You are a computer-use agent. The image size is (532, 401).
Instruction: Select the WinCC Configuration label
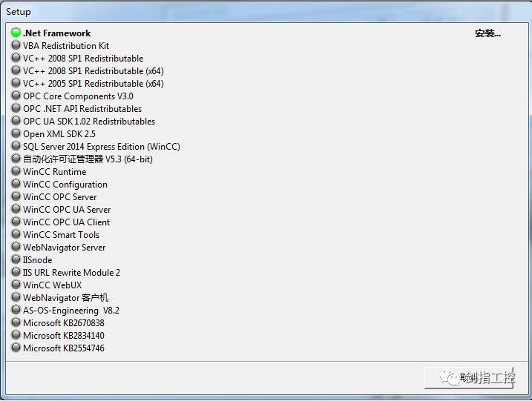point(65,185)
